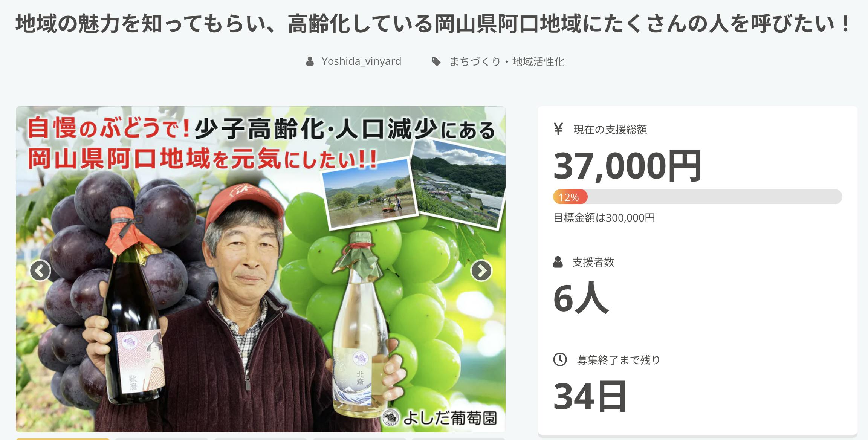
Task: Click the clock icon beside 募集終了まで残り
Action: coord(560,359)
